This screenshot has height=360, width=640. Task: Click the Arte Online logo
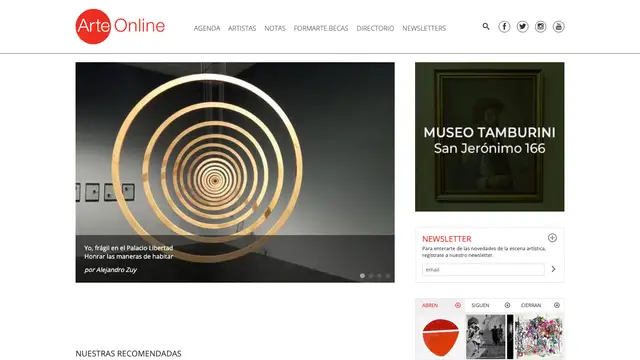120,26
